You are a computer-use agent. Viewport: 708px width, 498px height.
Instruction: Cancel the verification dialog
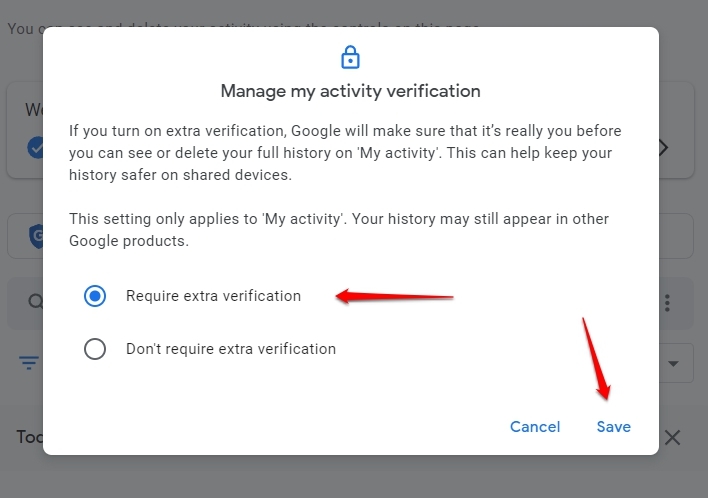tap(535, 427)
